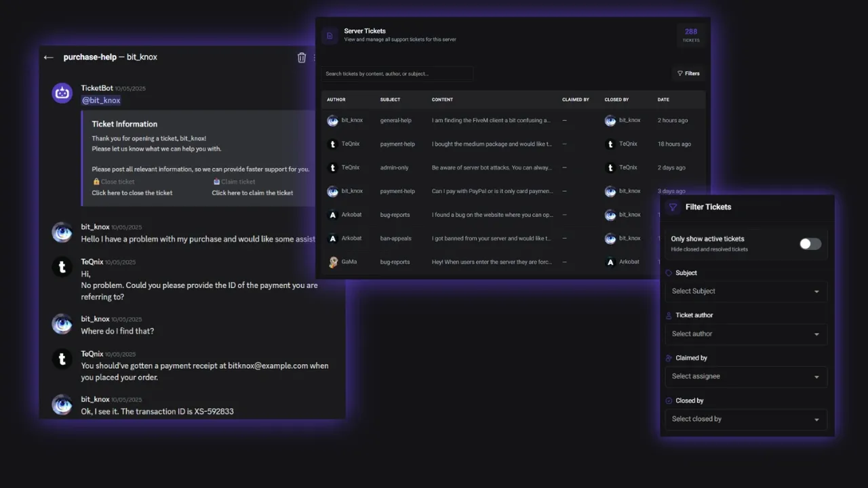Open the Select Subject dropdown
This screenshot has height=488, width=868.
(x=745, y=291)
